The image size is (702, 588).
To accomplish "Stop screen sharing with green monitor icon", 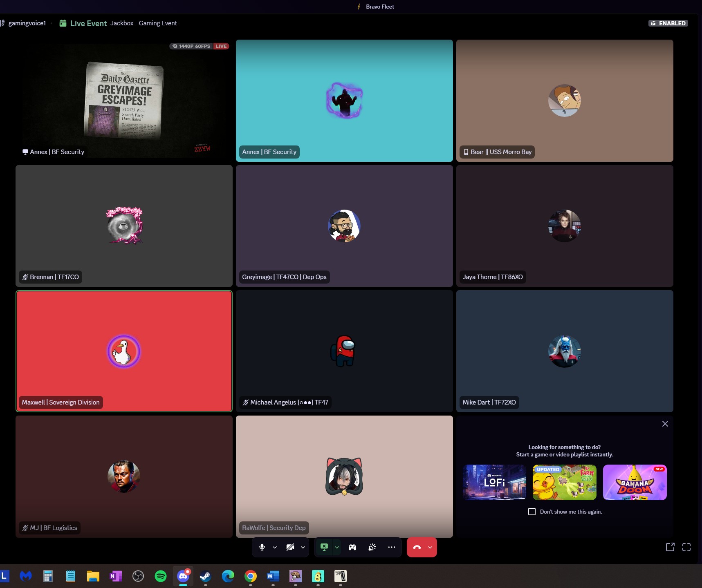I will click(x=324, y=547).
